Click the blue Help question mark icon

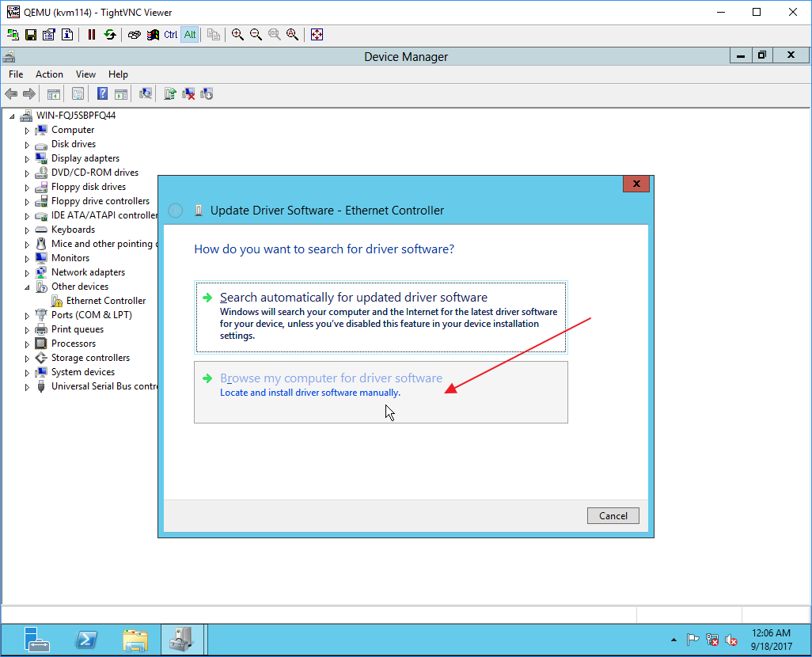click(x=103, y=93)
